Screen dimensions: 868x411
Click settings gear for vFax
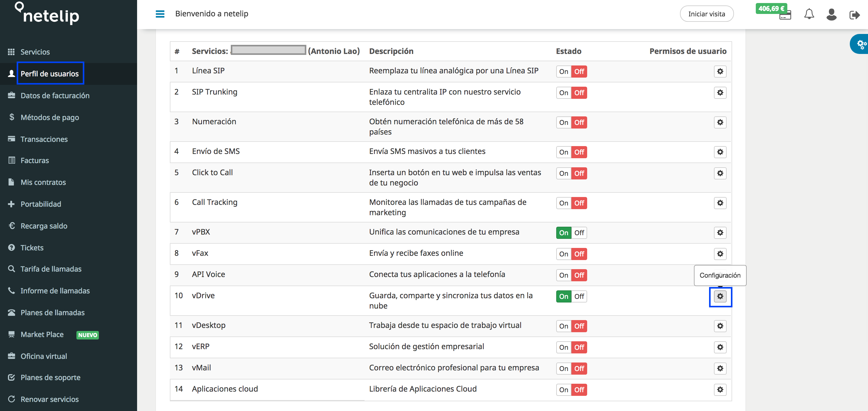(720, 253)
